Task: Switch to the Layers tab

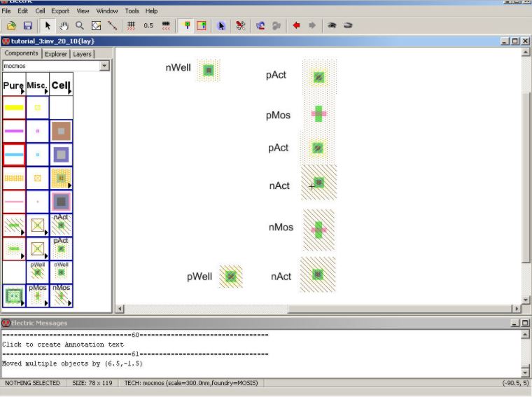Action: click(82, 54)
